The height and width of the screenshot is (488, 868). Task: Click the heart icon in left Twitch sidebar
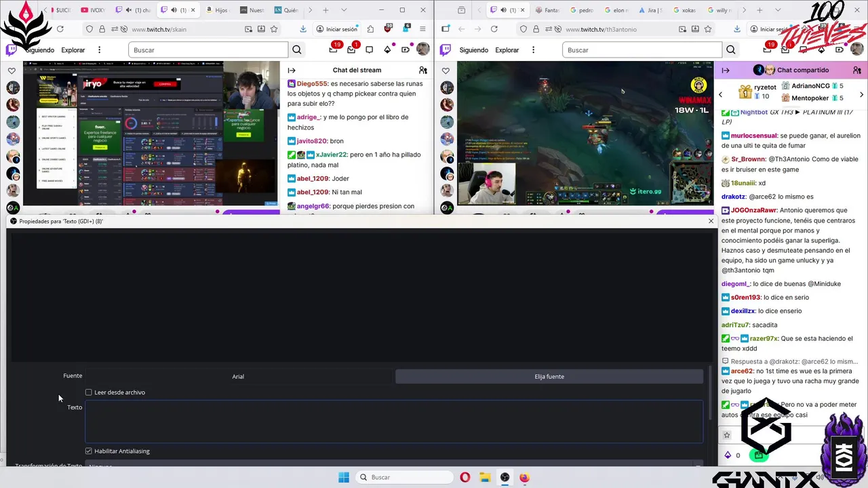12,71
